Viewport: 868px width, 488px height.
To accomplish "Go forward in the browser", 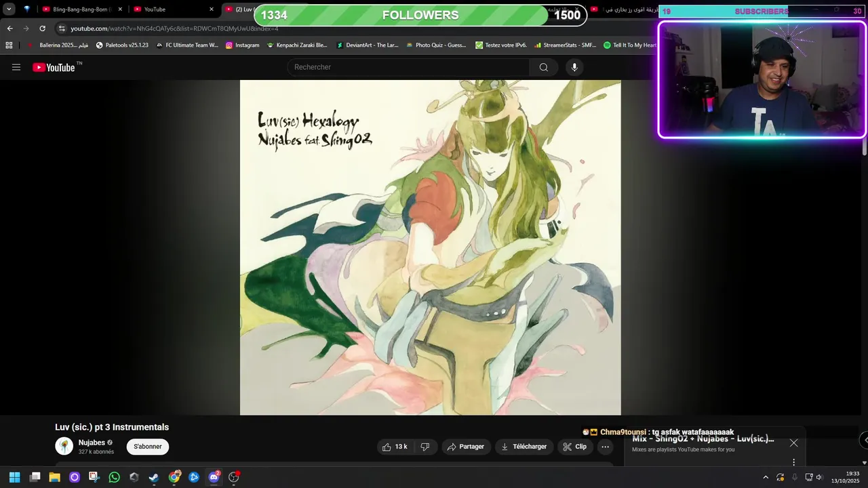I will (x=26, y=28).
